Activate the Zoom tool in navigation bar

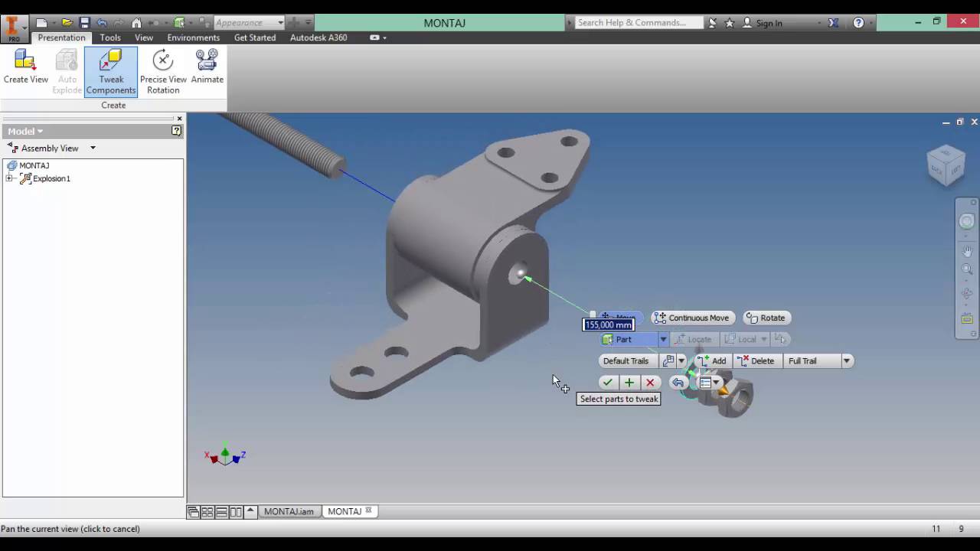coord(967,269)
